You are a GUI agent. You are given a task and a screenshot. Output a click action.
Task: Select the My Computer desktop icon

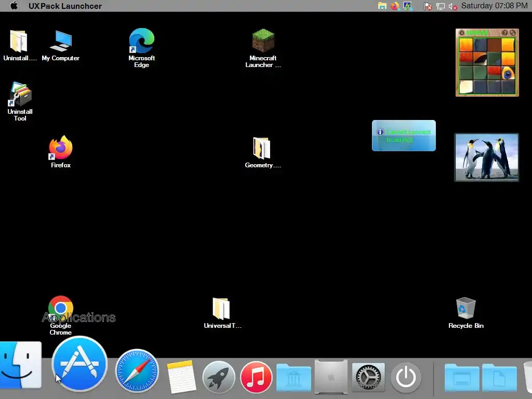pyautogui.click(x=61, y=46)
